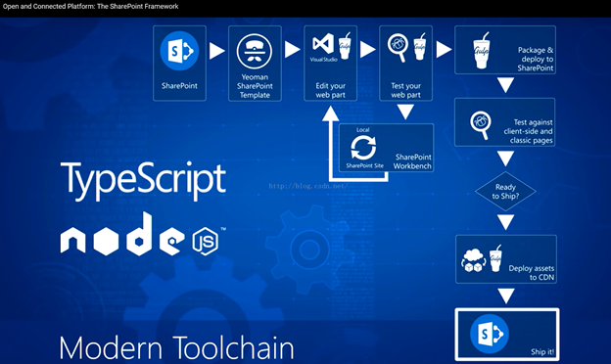
Task: Click the cloud with cubes icon in Deploy assets box
Action: pyautogui.click(x=474, y=260)
